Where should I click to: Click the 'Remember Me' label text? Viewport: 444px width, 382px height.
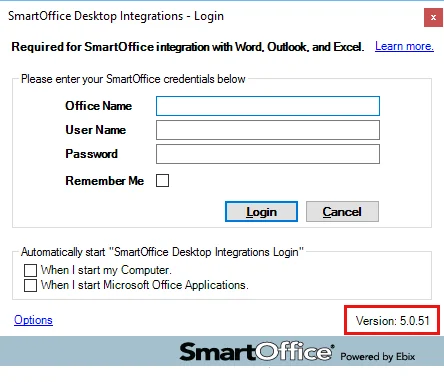(x=105, y=181)
